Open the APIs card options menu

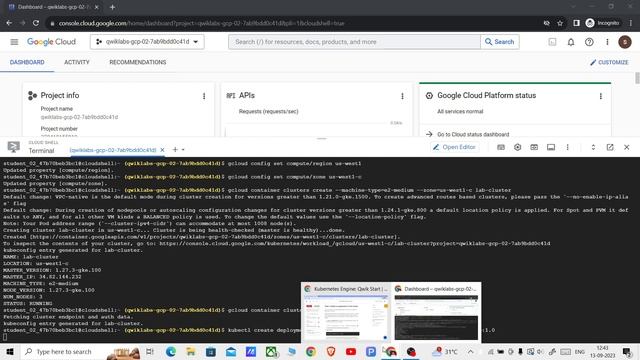(402, 96)
